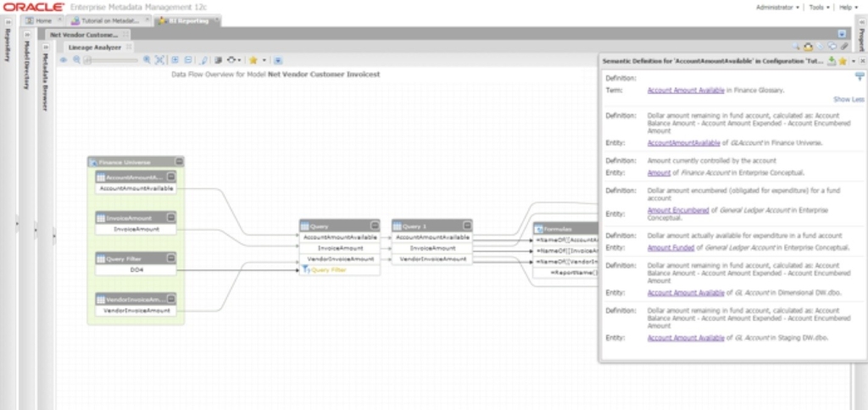Click Show Less link
868x410 pixels.
[849, 100]
